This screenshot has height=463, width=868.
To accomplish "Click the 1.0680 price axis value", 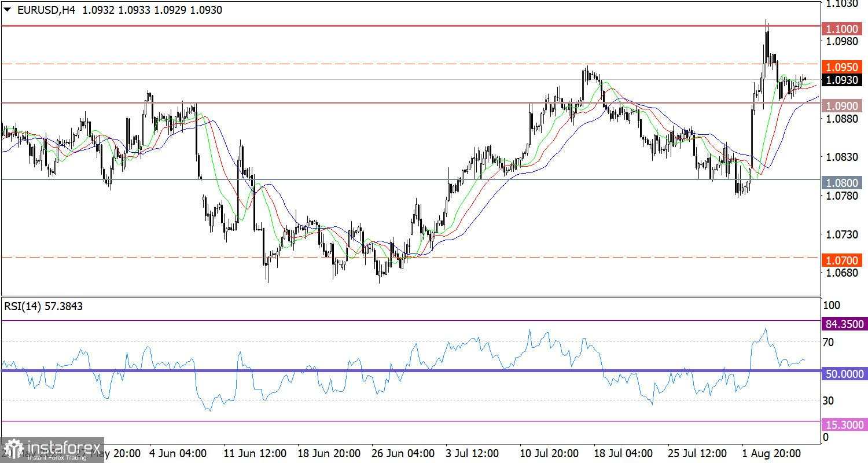I will [841, 273].
